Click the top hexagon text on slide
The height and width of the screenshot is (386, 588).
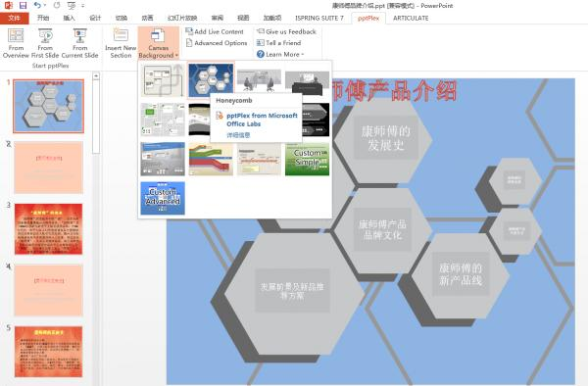(386, 137)
